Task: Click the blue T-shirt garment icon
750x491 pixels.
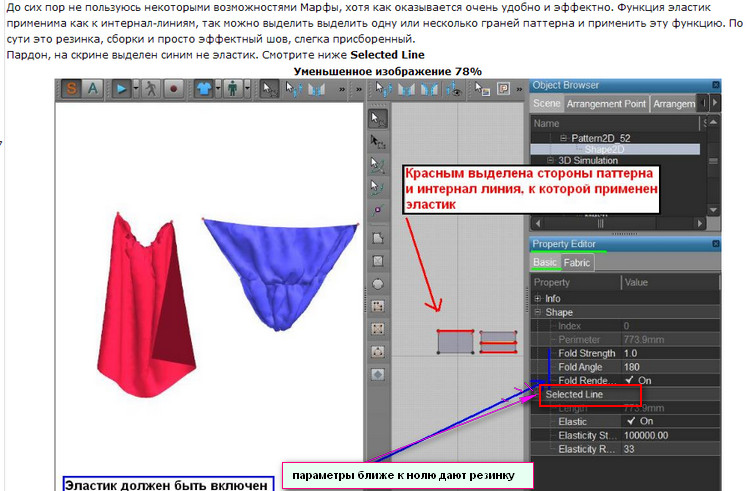Action: point(202,89)
